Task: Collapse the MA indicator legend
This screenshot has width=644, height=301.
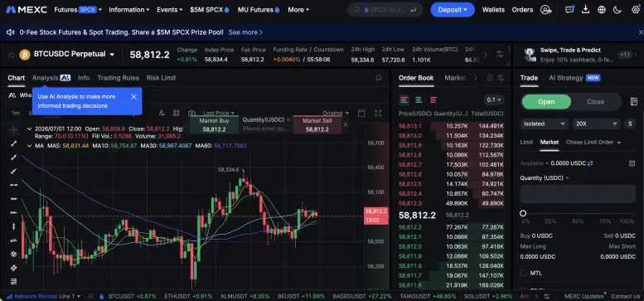Action: [29, 146]
